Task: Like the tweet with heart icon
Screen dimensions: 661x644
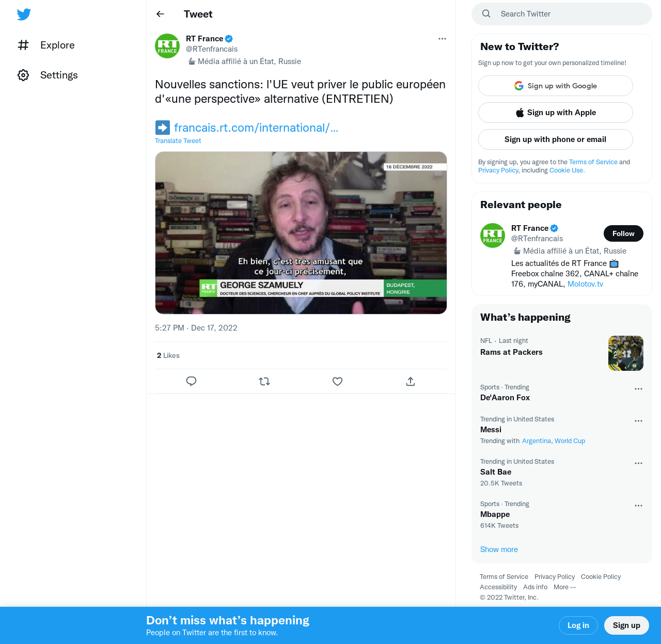Action: point(337,381)
